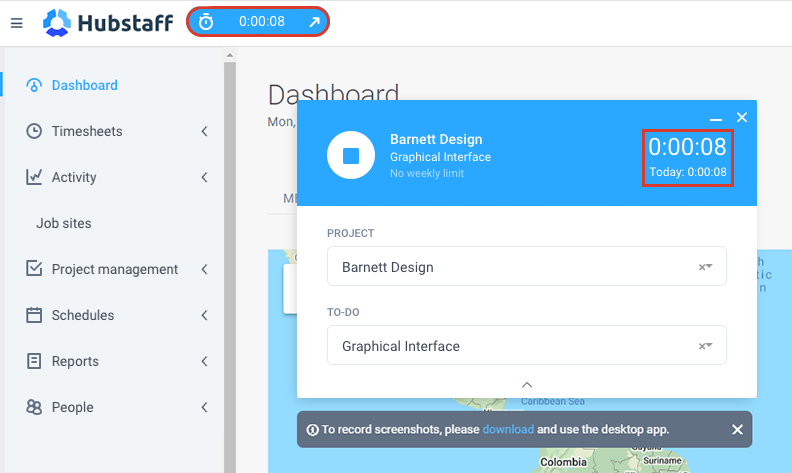Click the sidebar vertical scrollbar track
This screenshot has width=792, height=473.
pyautogui.click(x=230, y=268)
